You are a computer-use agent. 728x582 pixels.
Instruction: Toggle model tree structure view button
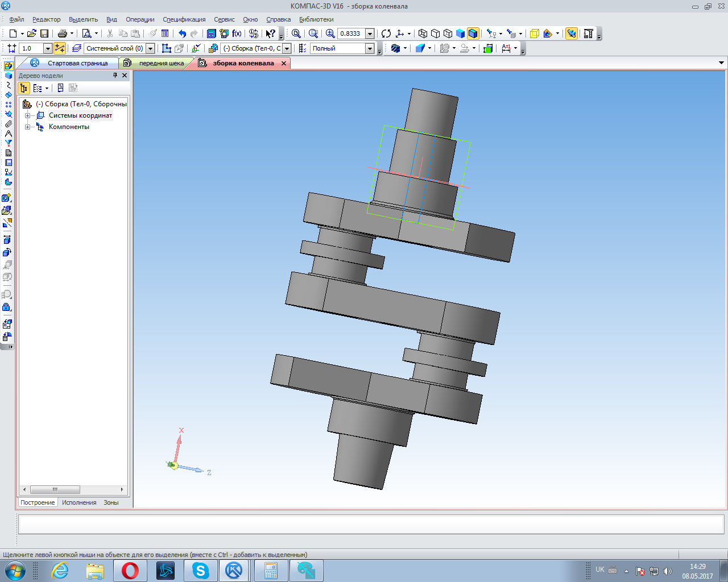[x=24, y=88]
